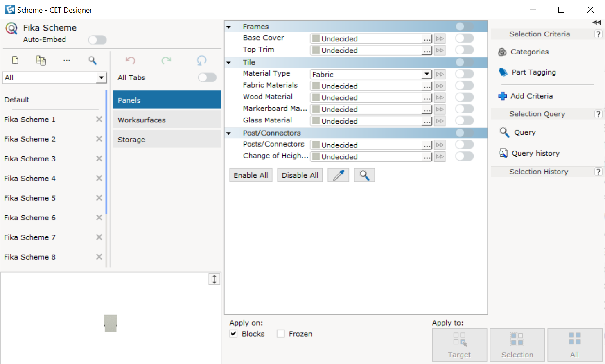Remove Fika Scheme 4 with X
This screenshot has width=605, height=364.
99,178
